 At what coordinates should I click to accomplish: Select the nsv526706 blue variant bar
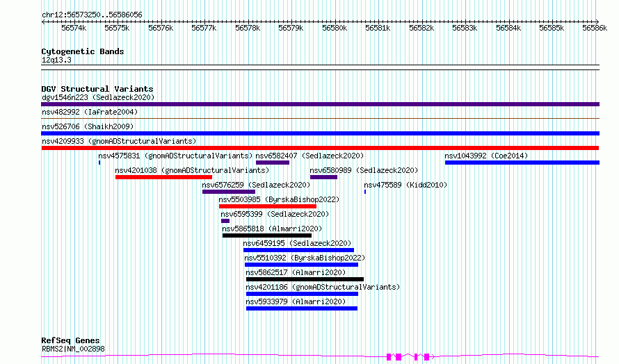320,133
